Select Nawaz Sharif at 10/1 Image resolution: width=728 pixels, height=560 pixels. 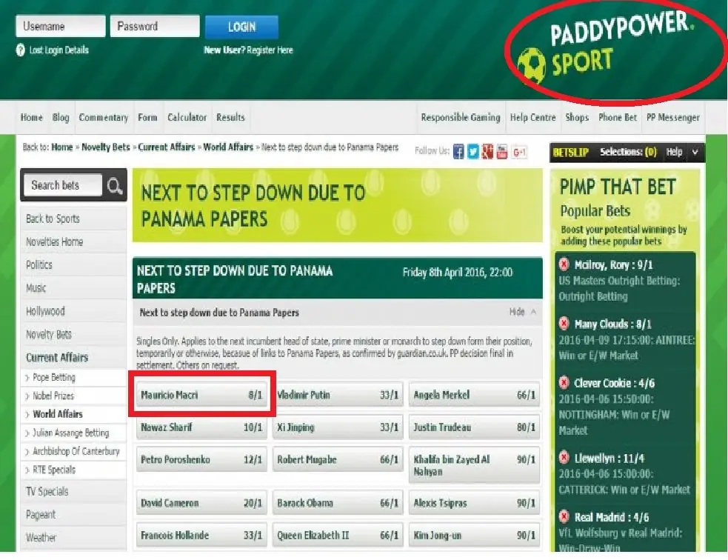coord(201,427)
